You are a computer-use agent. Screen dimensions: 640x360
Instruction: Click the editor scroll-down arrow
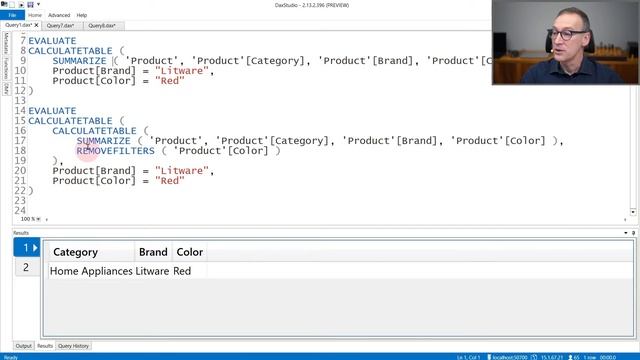click(x=633, y=212)
